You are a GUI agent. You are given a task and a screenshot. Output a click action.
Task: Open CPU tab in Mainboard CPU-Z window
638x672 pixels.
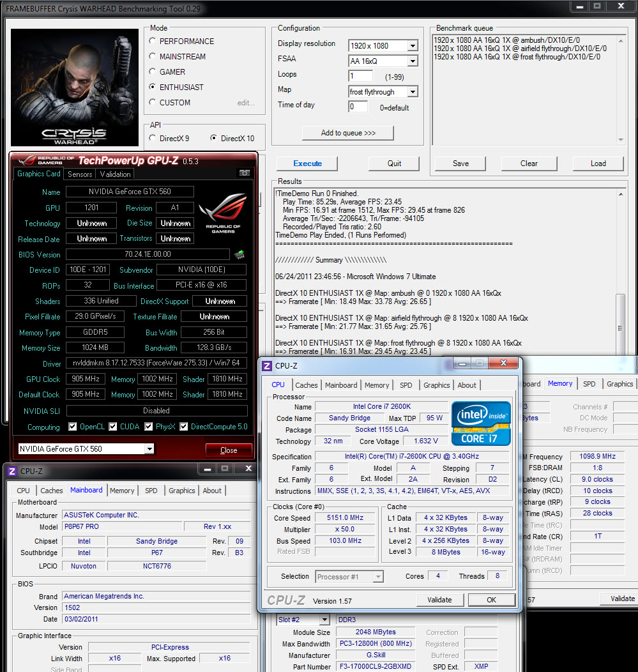23,491
